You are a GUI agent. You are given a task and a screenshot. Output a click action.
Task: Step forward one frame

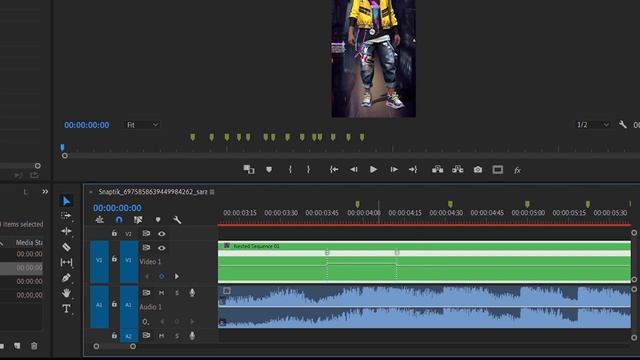point(394,169)
